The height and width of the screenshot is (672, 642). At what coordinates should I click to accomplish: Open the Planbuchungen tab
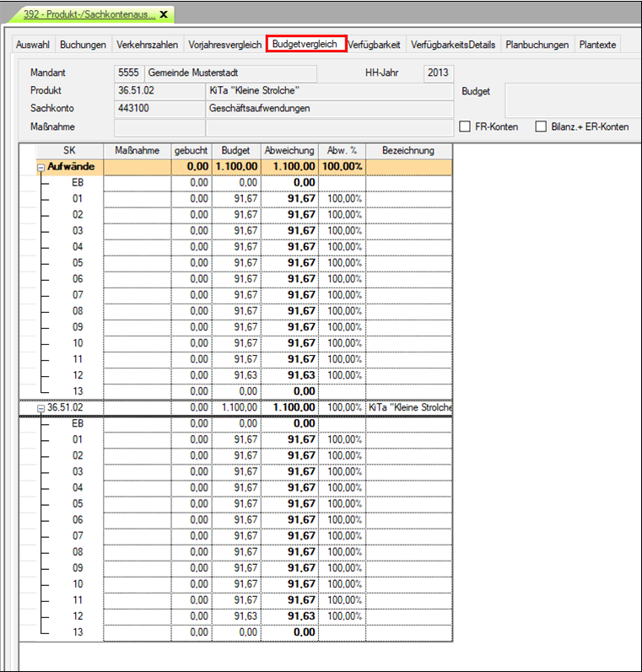pyautogui.click(x=537, y=45)
